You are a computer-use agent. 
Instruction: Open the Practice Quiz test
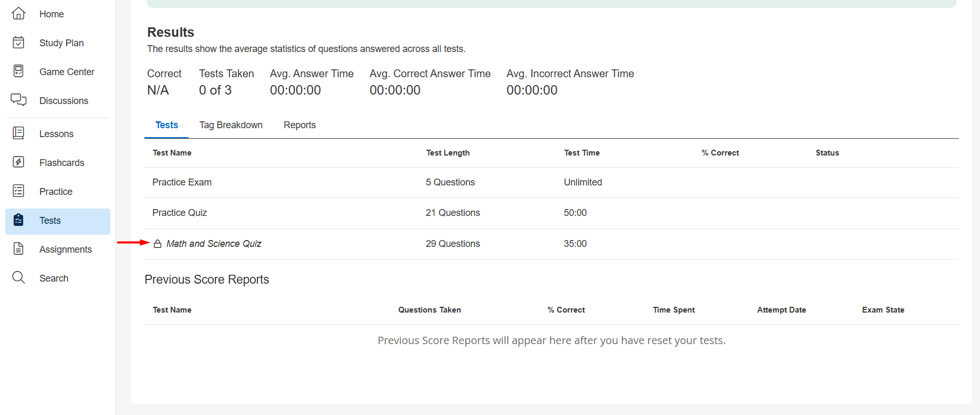click(x=180, y=213)
